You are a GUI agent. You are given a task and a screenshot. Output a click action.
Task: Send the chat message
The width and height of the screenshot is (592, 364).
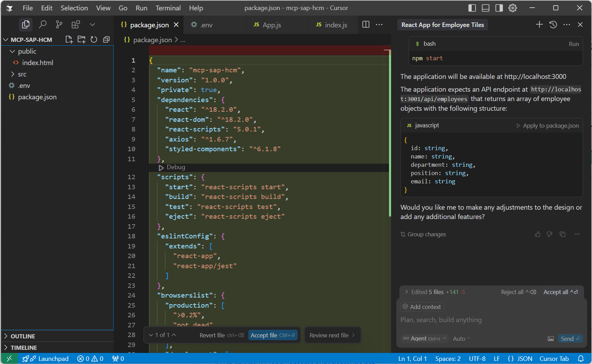[x=570, y=339]
